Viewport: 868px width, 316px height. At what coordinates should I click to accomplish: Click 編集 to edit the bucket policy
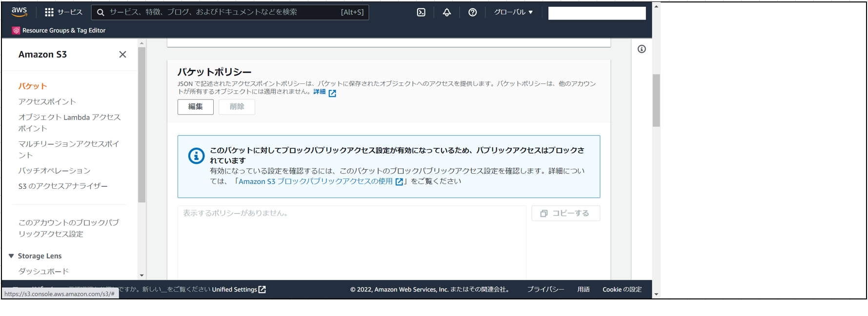coord(196,107)
